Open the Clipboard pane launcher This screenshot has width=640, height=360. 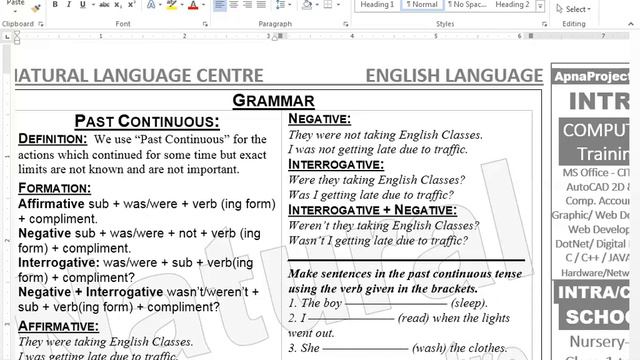(40, 24)
